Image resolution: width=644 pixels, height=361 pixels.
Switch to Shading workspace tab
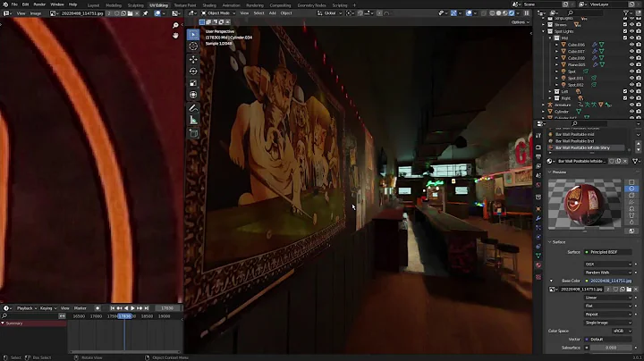[x=209, y=5]
